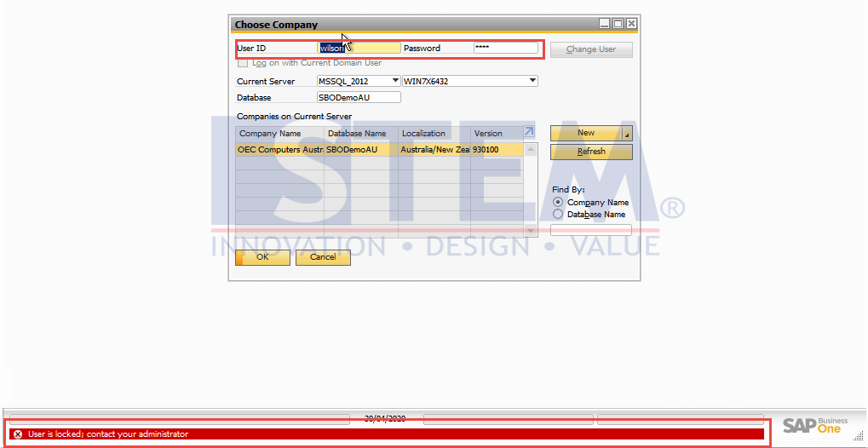
Task: Click the User ID input field
Action: (x=359, y=49)
